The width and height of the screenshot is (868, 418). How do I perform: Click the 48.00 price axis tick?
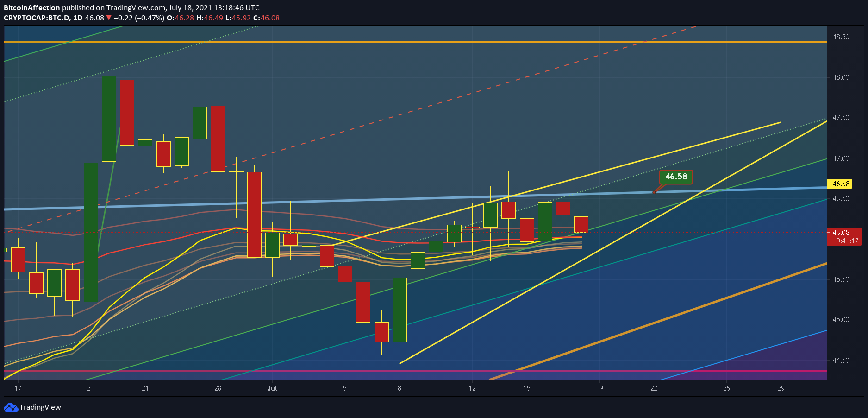[841, 77]
